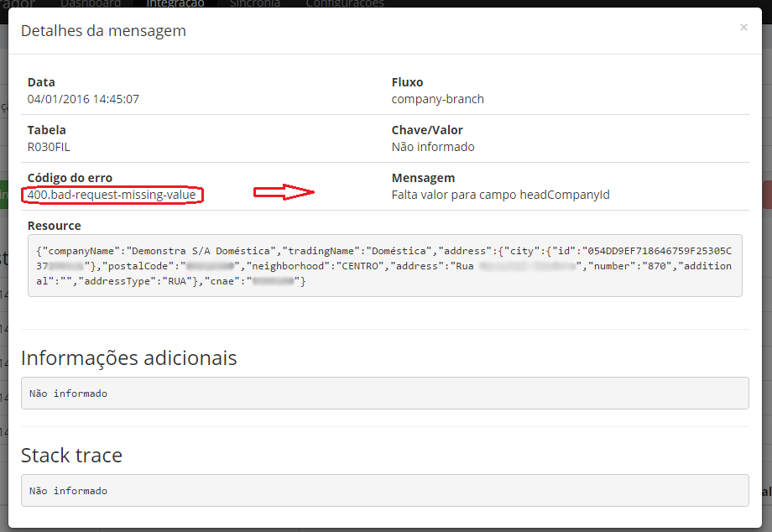
Task: Click the Chave/Valor value Não informado
Action: coord(433,147)
